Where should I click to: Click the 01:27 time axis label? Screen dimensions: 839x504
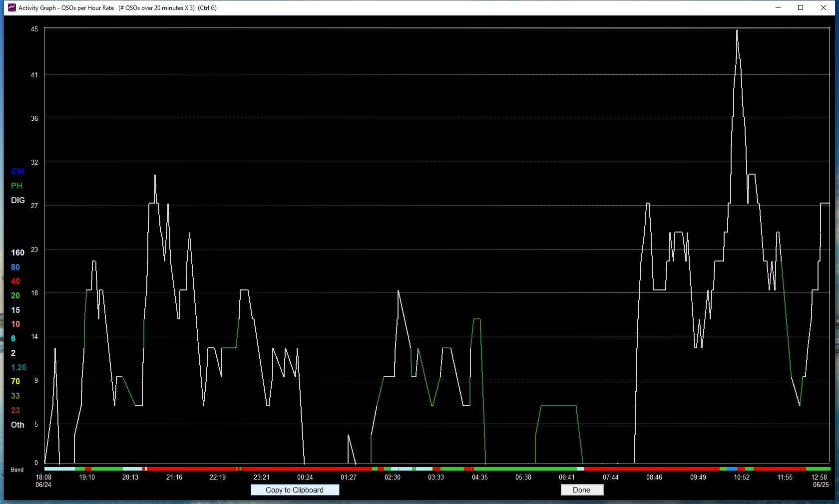point(349,478)
